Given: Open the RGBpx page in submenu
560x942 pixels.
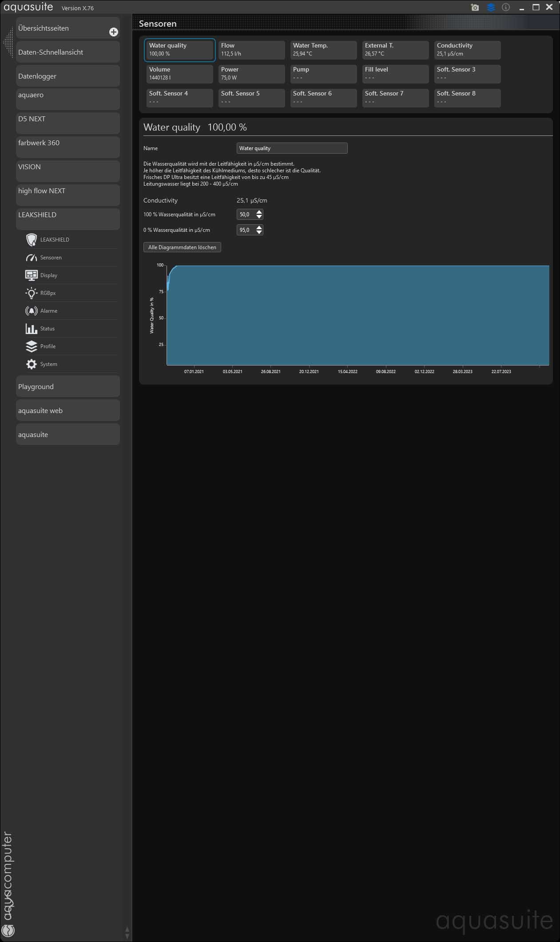Looking at the screenshot, I should (x=71, y=293).
